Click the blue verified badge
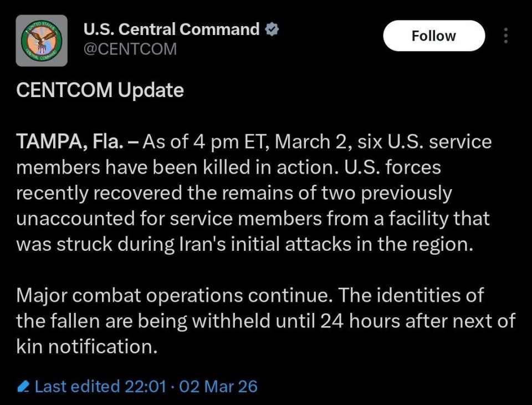This screenshot has width=532, height=405. [272, 29]
